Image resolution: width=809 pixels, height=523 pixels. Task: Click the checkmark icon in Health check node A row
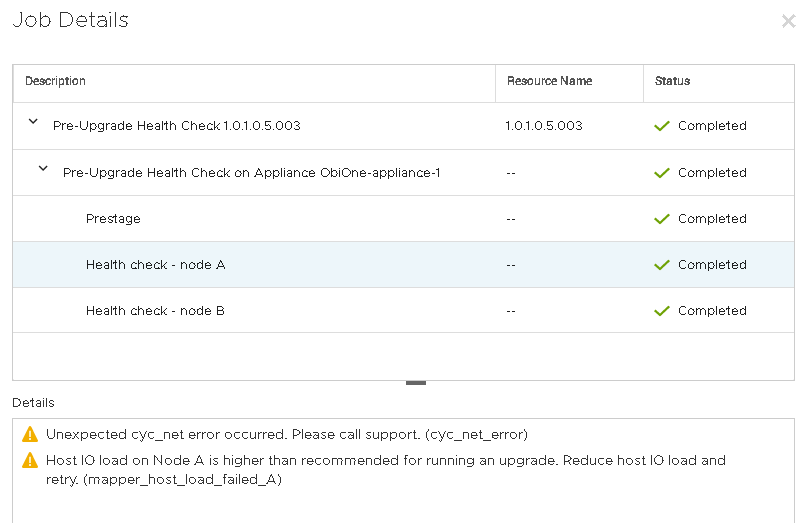[x=661, y=265]
